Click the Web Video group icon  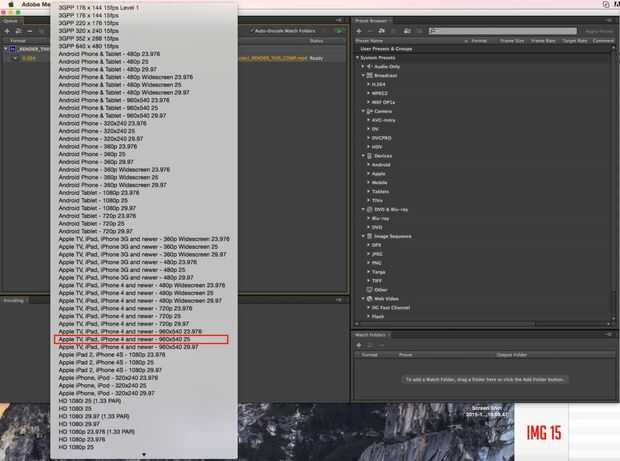[370, 299]
